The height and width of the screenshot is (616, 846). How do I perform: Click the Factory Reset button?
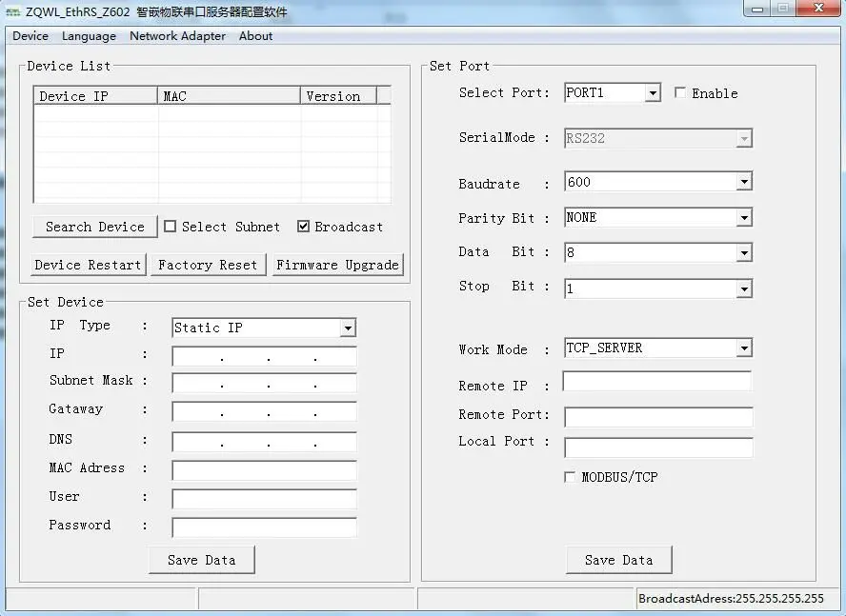pos(208,265)
